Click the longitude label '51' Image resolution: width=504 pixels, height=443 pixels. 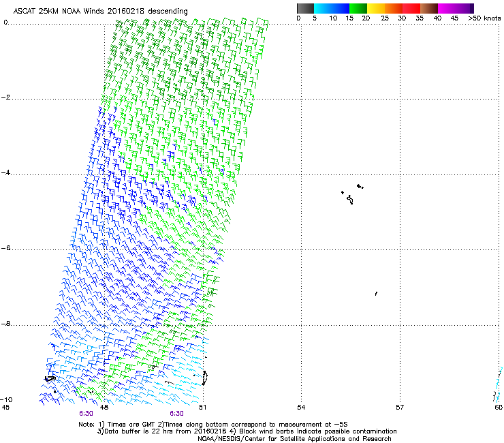click(x=202, y=408)
